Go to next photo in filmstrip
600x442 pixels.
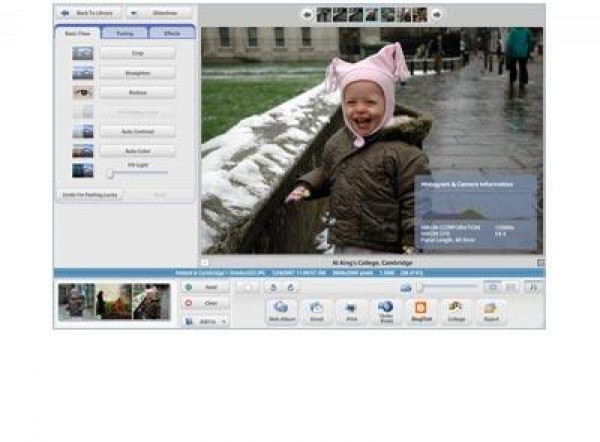(x=437, y=14)
